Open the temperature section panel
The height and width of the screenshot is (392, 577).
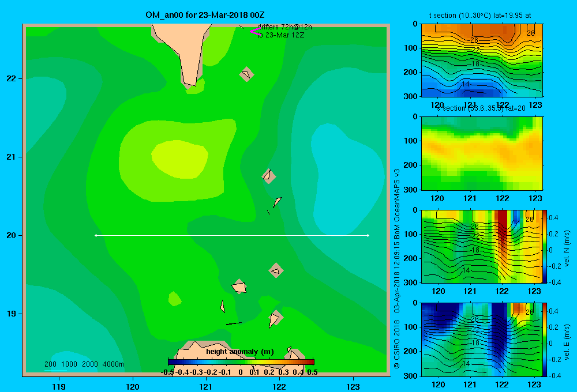click(x=482, y=60)
